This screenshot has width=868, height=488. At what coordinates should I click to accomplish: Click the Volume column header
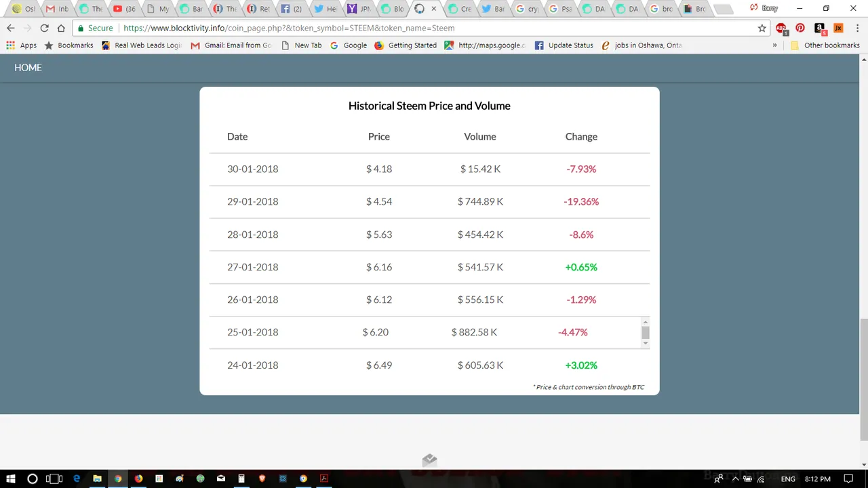tap(480, 136)
